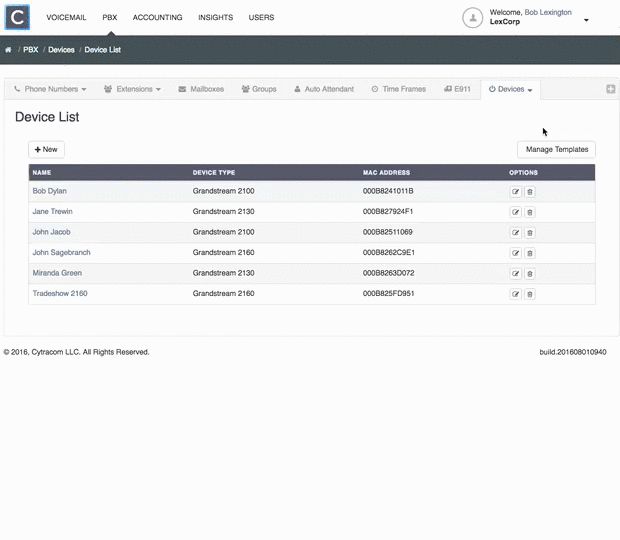Open the Miranda Green device link
The height and width of the screenshot is (540, 620).
click(57, 273)
